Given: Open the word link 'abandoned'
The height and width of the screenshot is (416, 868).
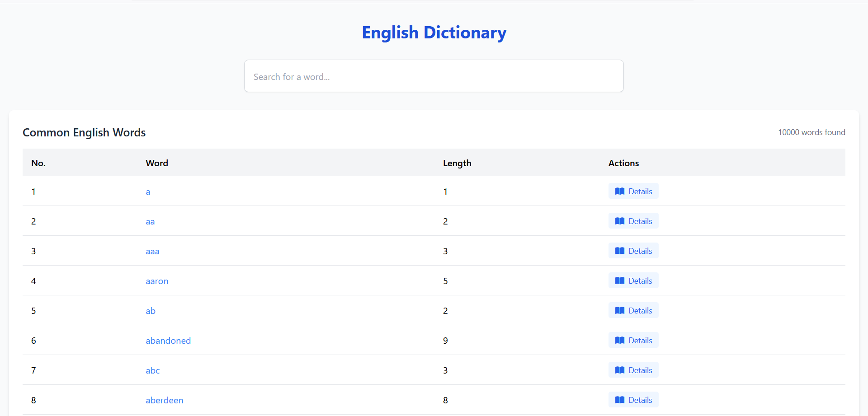Looking at the screenshot, I should tap(168, 341).
